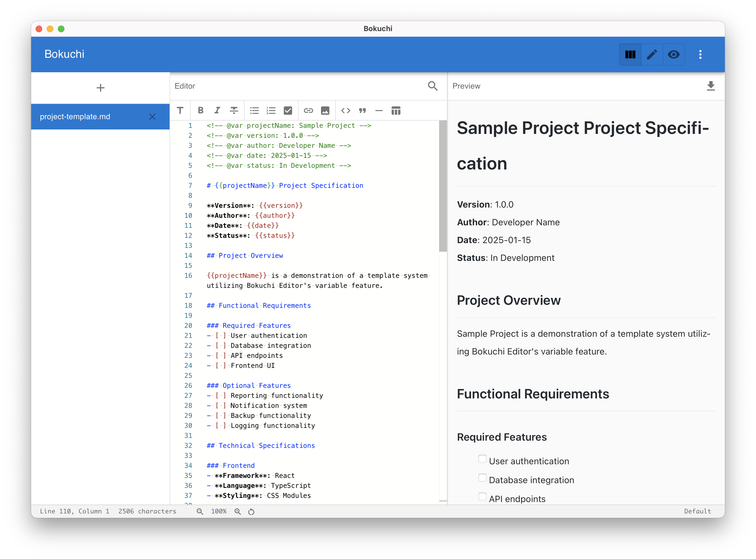Check the User authentication checkbox
Viewport: 756px width, 559px height.
coord(482,459)
